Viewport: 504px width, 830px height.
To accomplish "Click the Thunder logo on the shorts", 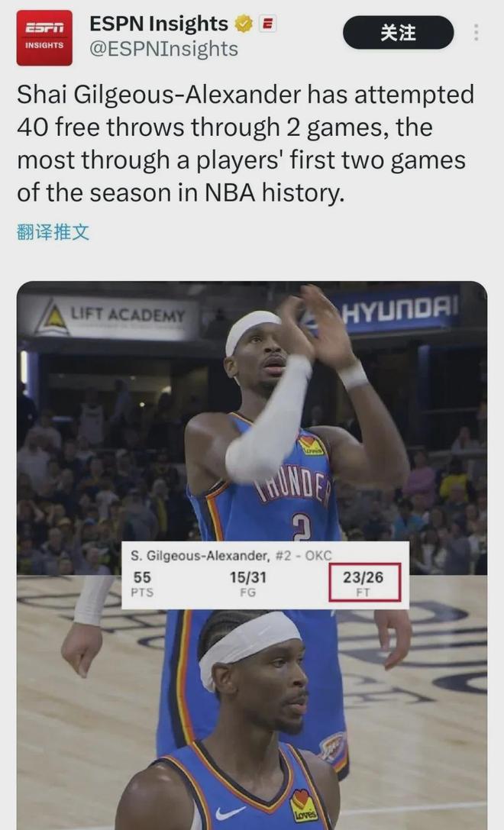I will [x=333, y=748].
